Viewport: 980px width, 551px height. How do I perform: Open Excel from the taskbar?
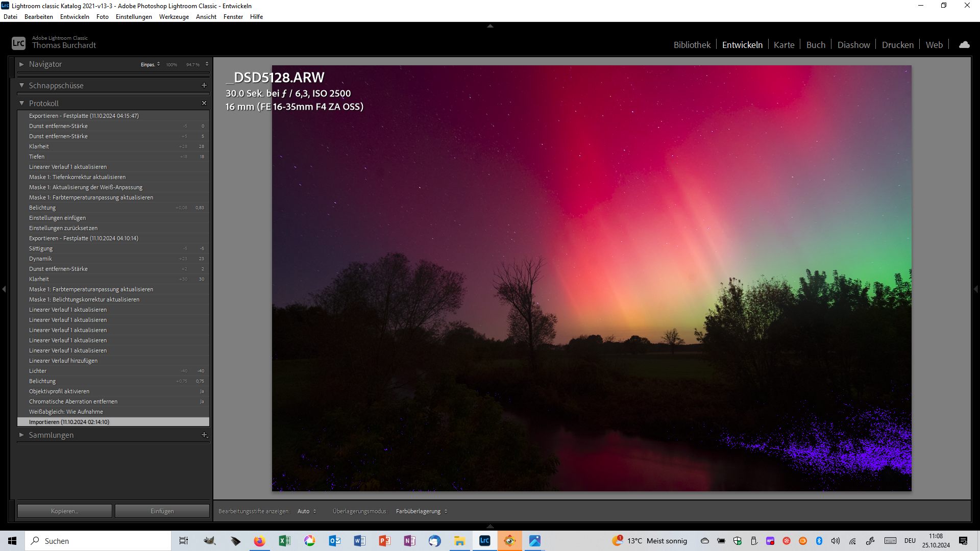284,541
